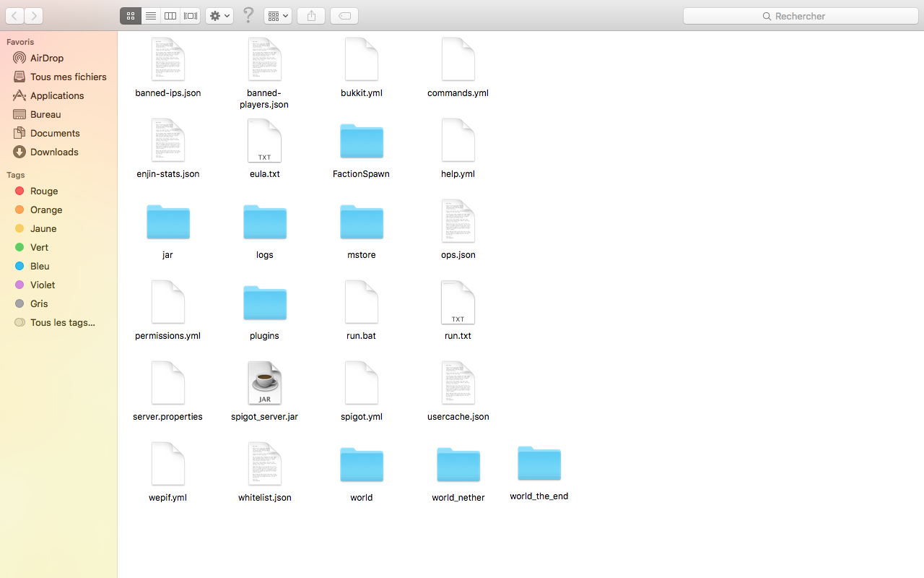This screenshot has width=924, height=578.
Task: Click the question mark toolbar icon
Action: 248,16
